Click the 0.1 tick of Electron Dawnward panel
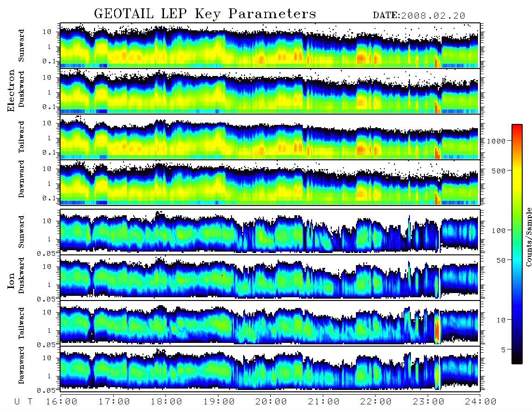 (49, 198)
